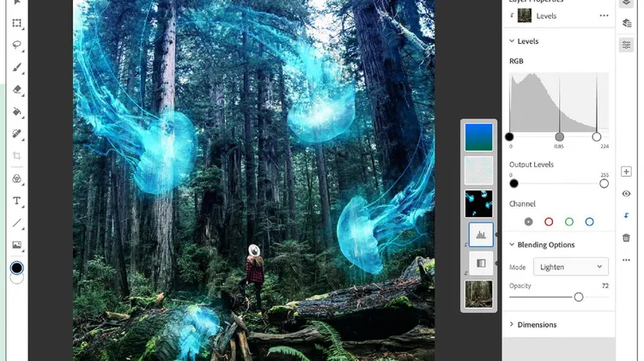Click the white point value 224
644x361 pixels.
[x=605, y=146]
